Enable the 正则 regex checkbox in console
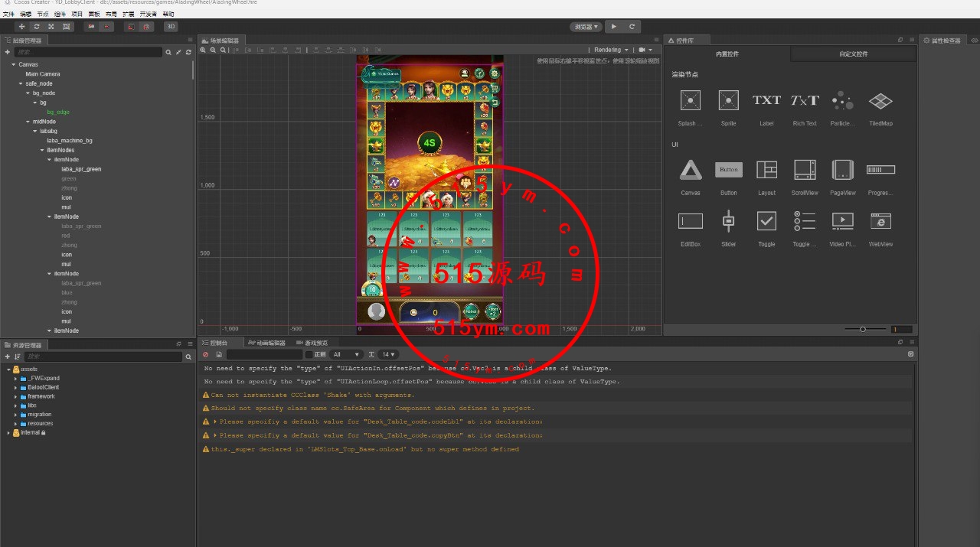Screen dimensions: 980x547 coord(309,355)
